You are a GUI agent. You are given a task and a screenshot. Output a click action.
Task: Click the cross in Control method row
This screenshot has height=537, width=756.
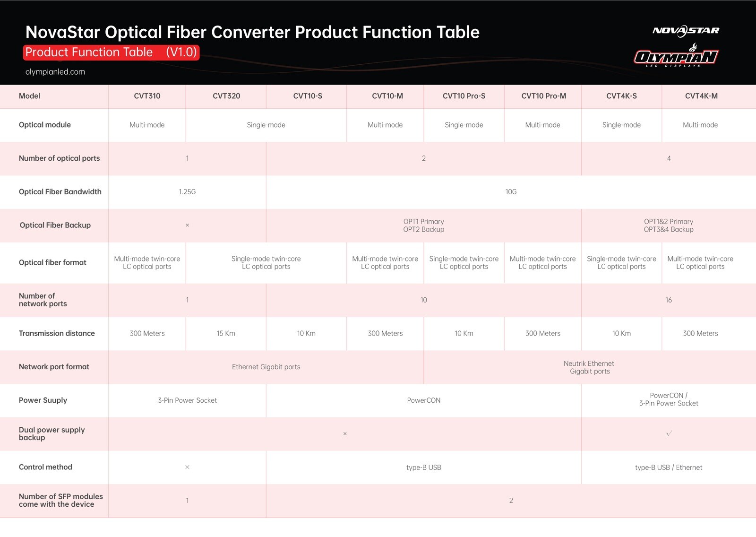(187, 467)
